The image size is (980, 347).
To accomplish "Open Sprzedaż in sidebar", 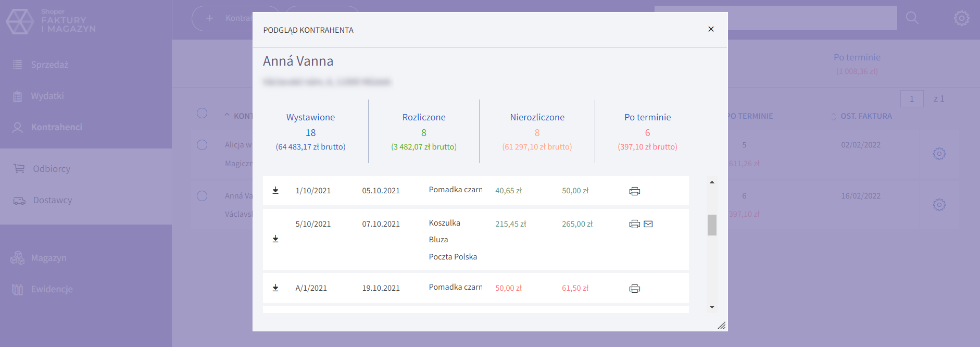I will (x=49, y=65).
